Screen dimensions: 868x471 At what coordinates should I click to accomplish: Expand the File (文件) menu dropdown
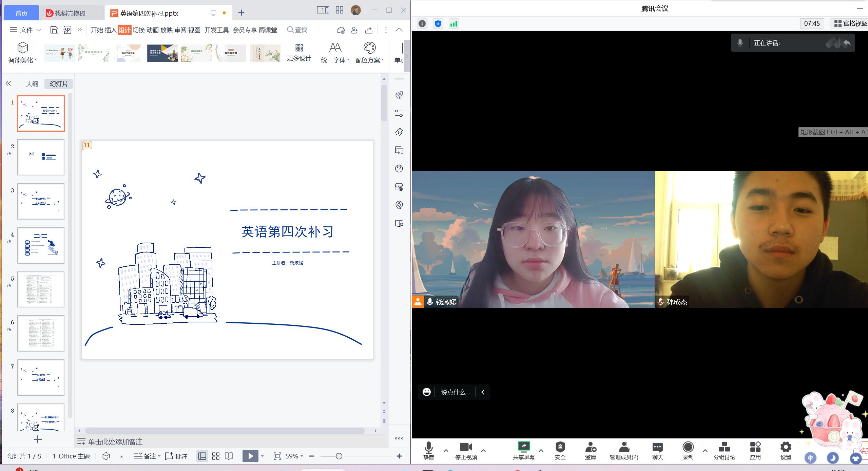point(25,30)
